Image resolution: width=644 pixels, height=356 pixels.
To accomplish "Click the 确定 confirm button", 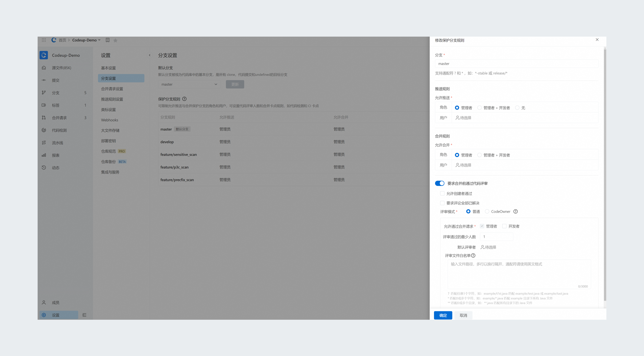I will (x=443, y=315).
